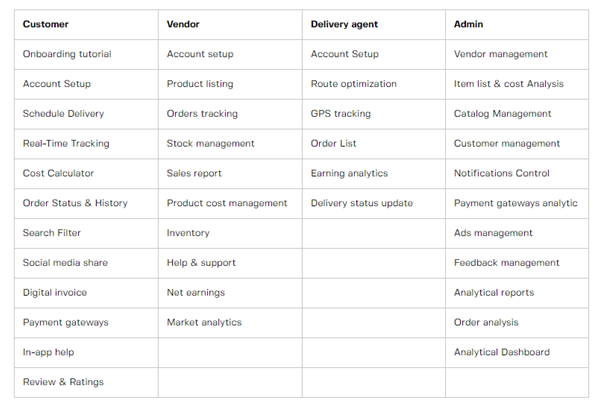Click the Product listing cell
Screen dimensions: 606x405
(x=200, y=84)
